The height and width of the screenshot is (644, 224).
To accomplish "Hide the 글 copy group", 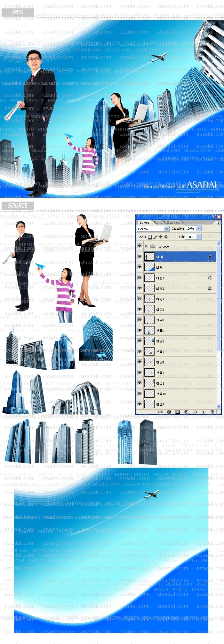I will pos(140,246).
